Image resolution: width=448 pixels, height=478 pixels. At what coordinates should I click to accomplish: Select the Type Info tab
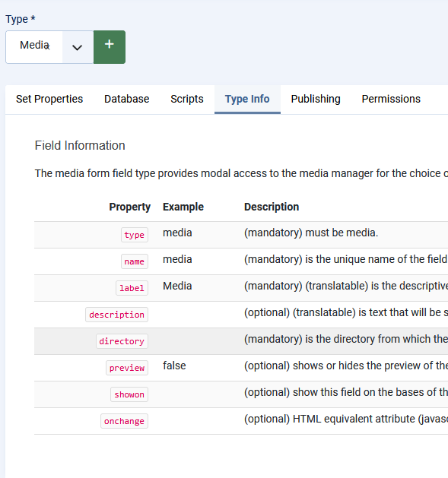click(247, 99)
